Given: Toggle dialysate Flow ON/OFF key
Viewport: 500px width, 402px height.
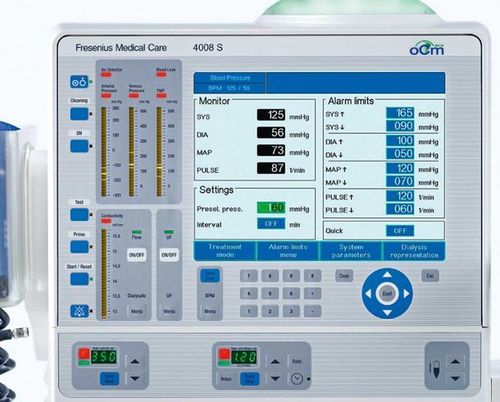Looking at the screenshot, I should pyautogui.click(x=136, y=255).
